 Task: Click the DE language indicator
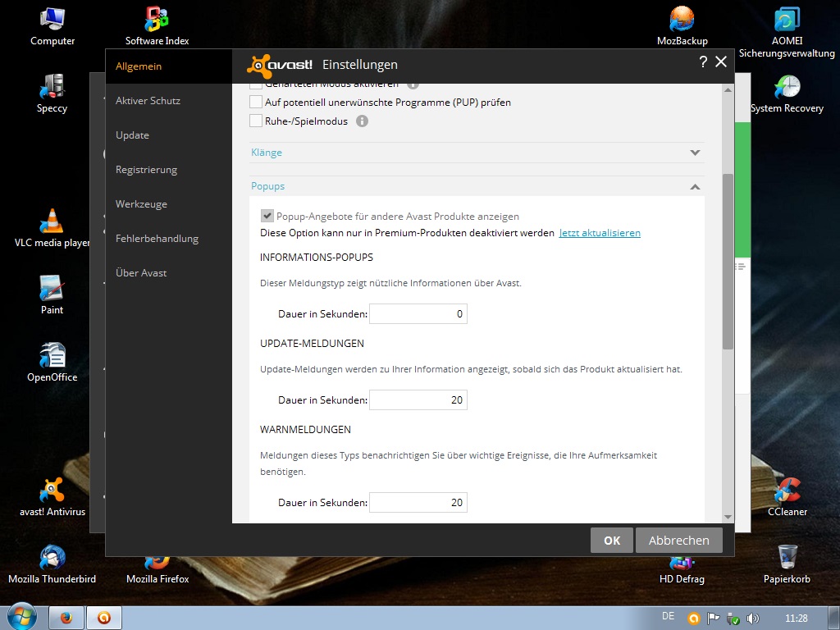click(668, 616)
